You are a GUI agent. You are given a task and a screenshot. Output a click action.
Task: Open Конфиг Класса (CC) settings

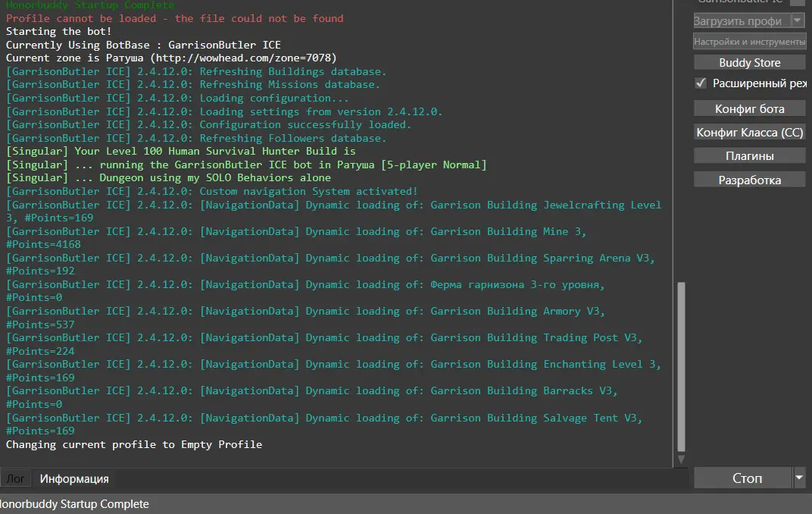749,133
